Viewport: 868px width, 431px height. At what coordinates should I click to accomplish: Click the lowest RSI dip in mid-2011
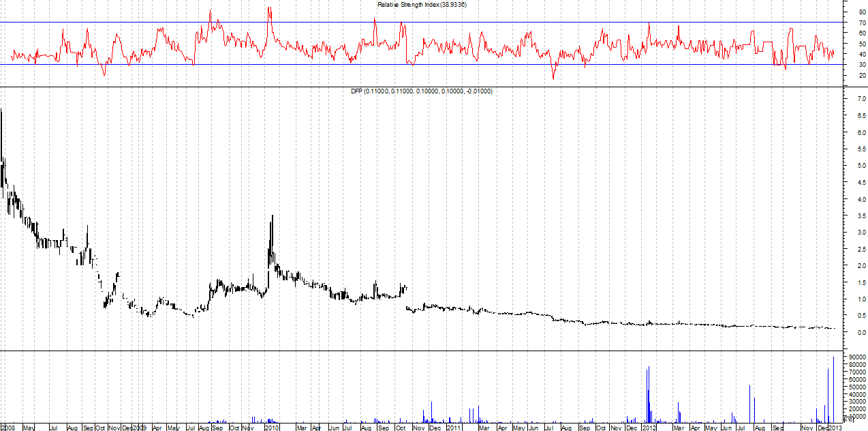coord(553,78)
